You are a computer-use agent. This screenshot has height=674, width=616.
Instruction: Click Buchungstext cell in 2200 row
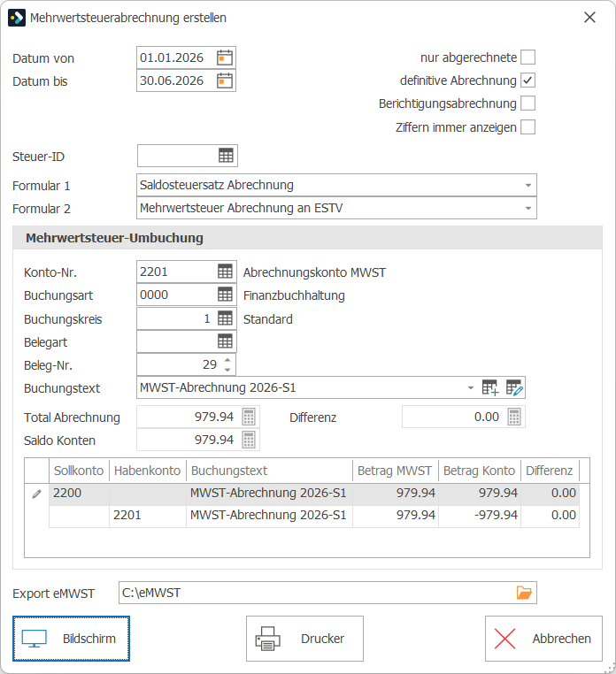[269, 493]
